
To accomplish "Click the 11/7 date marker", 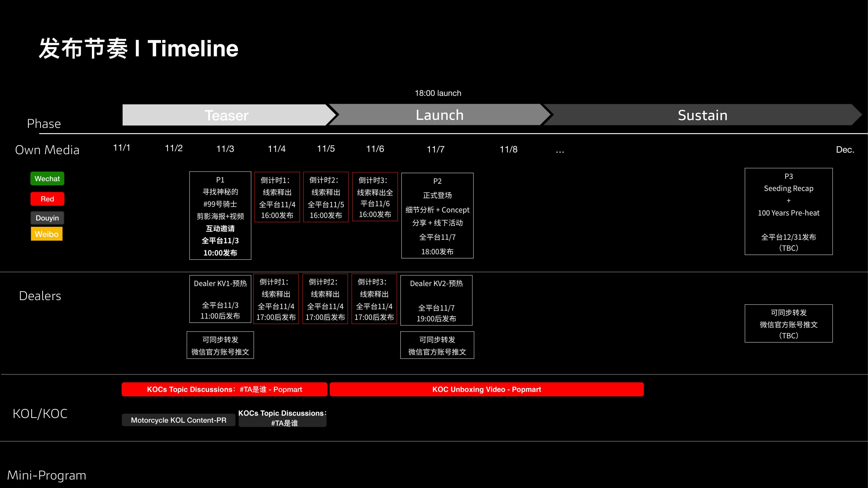I will 435,149.
